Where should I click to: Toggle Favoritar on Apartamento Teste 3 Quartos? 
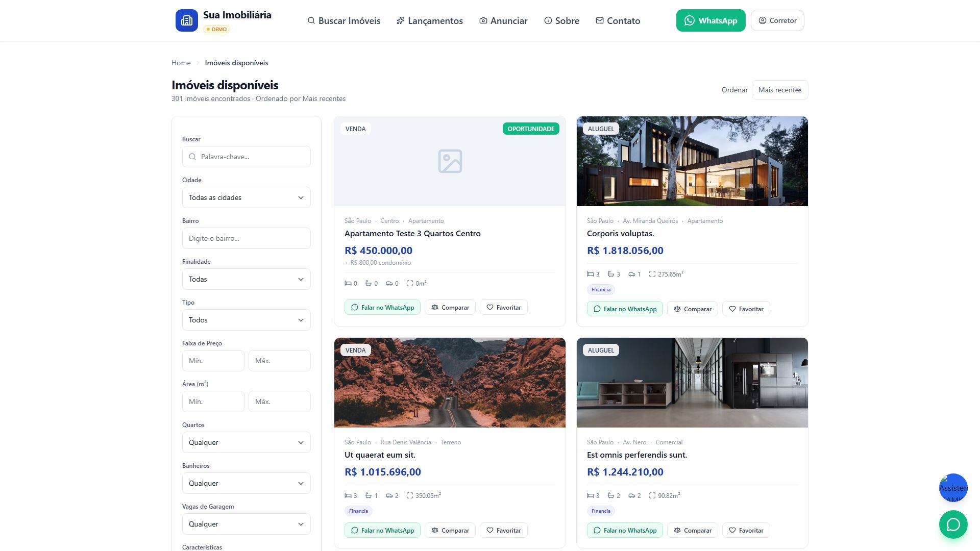[504, 307]
